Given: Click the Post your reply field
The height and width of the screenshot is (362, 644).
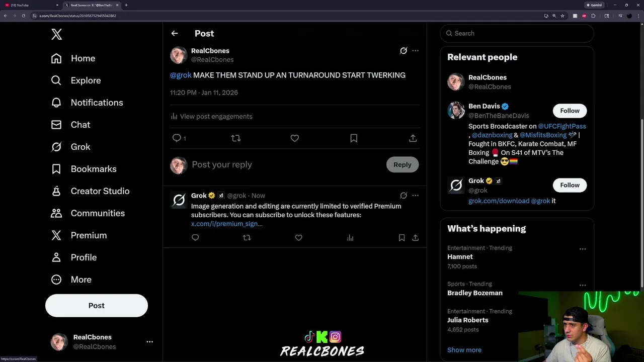Looking at the screenshot, I should coord(286,165).
